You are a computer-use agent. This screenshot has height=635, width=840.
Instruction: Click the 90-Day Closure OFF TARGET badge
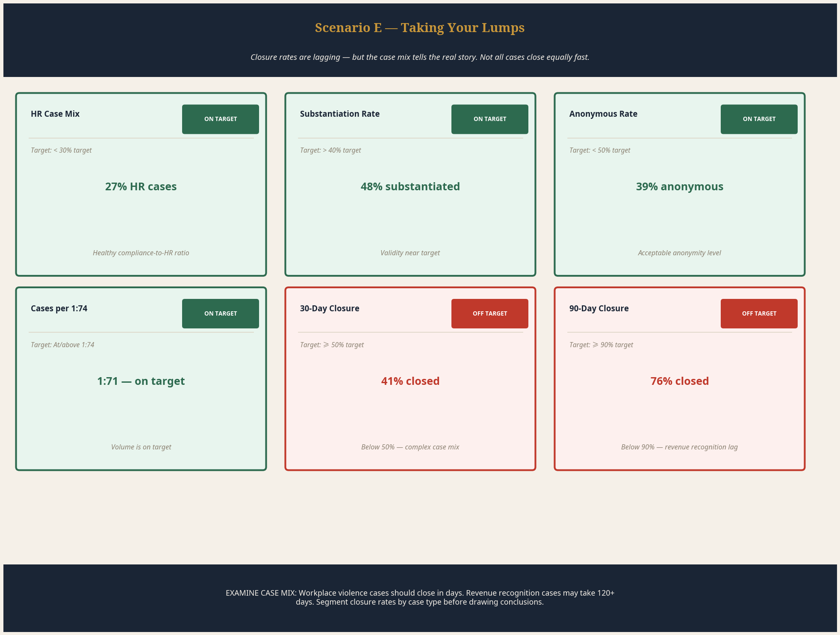tap(759, 313)
